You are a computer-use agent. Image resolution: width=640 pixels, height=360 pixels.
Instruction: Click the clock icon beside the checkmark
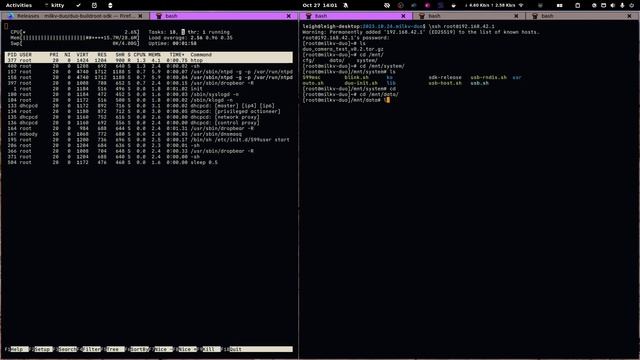pyautogui.click(x=94, y=5)
